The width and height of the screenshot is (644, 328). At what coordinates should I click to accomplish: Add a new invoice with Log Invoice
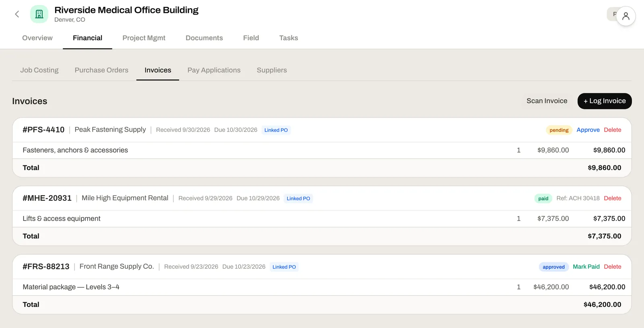605,101
